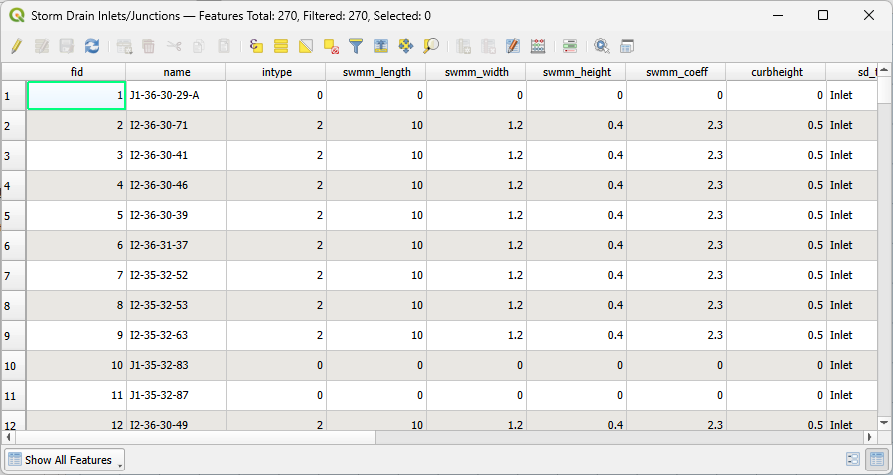Open the filter/select by form funnel

point(355,46)
